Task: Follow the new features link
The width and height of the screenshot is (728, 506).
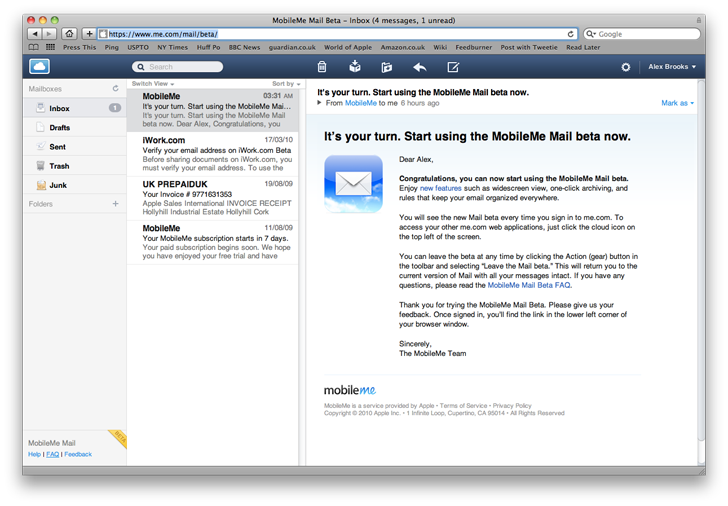Action: [x=441, y=188]
